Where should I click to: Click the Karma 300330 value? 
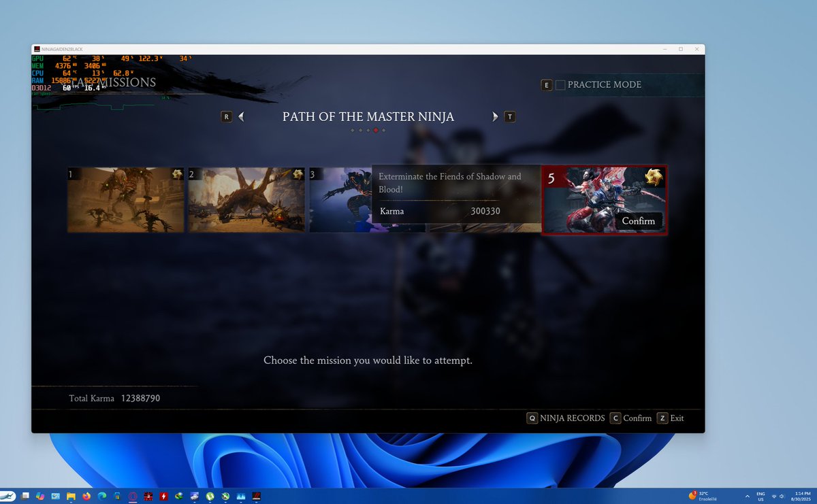point(485,212)
